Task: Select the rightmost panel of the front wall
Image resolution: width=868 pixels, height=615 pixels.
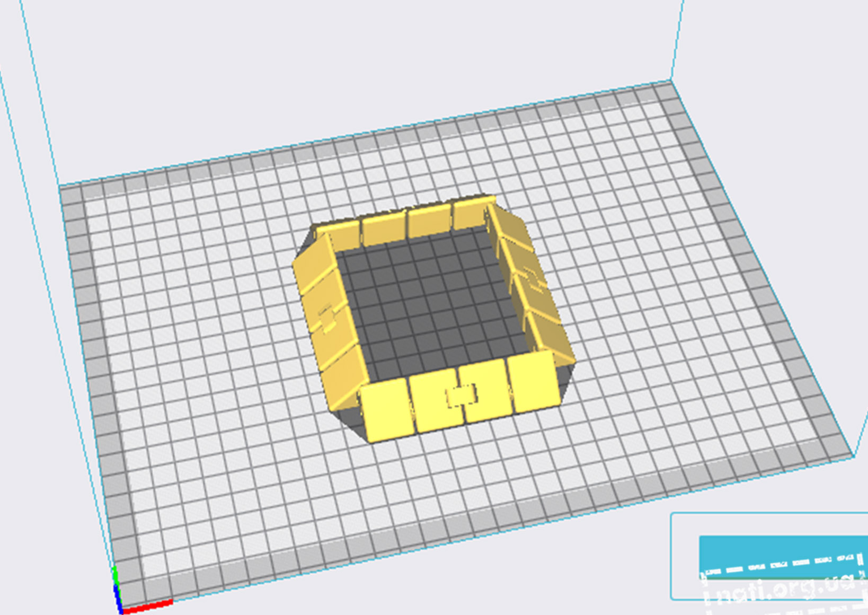Action: 534,383
